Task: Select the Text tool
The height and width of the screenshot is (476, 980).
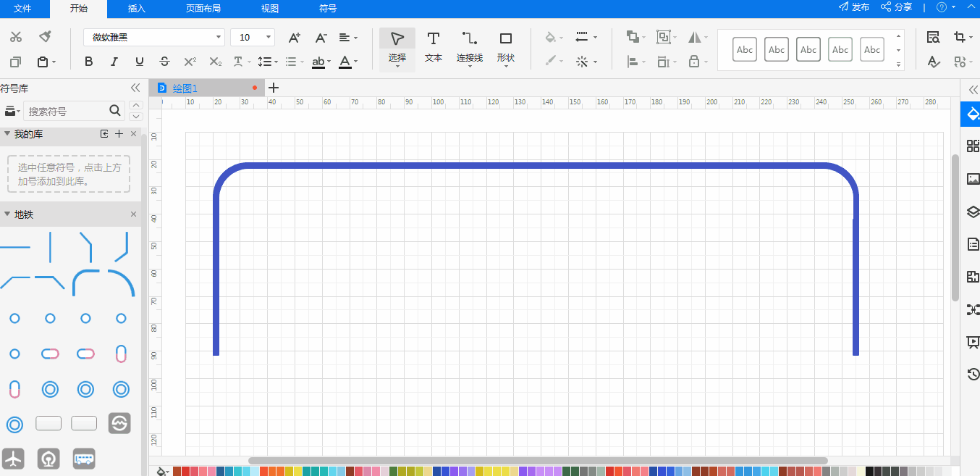Action: pyautogui.click(x=433, y=46)
